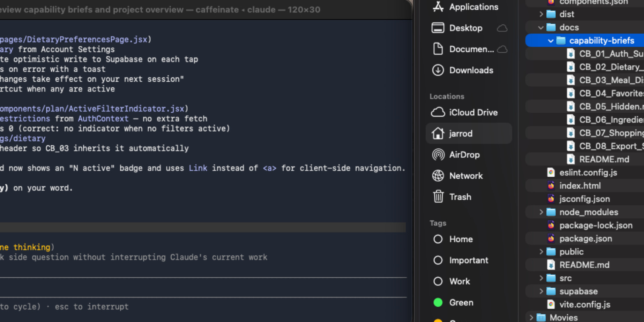Click the cloud status icon beside Documents
The width and height of the screenshot is (644, 322).
point(502,49)
